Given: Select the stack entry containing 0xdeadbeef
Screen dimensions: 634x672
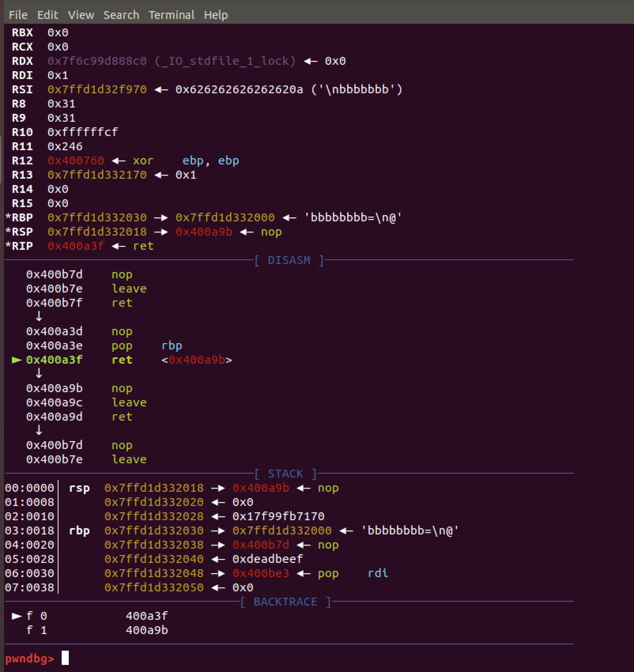Looking at the screenshot, I should point(269,559).
